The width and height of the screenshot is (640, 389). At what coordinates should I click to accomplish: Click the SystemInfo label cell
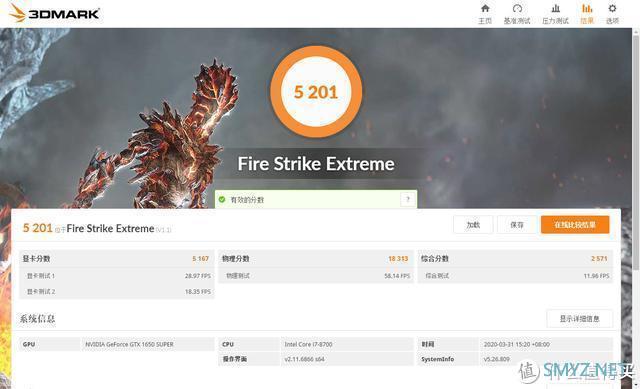coord(448,359)
